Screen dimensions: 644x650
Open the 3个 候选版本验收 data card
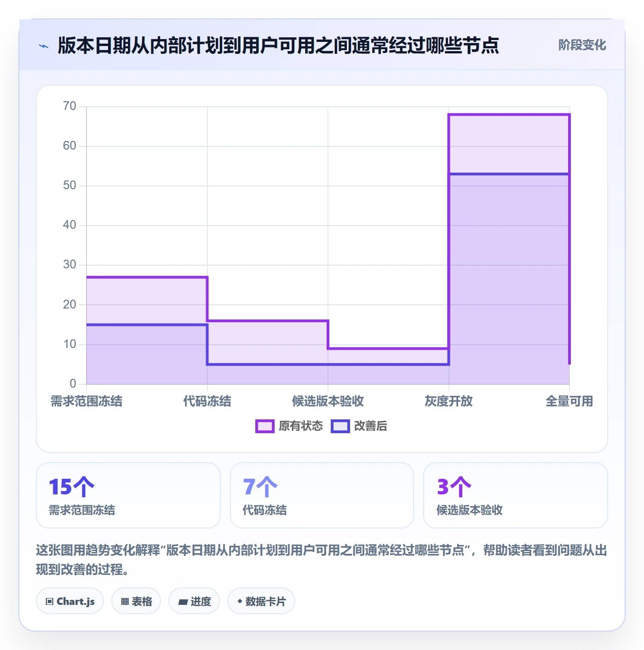click(x=516, y=495)
